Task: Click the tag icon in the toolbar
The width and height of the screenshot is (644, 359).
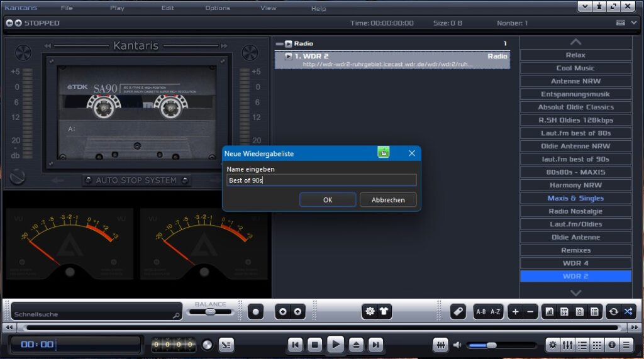Action: pos(458,312)
